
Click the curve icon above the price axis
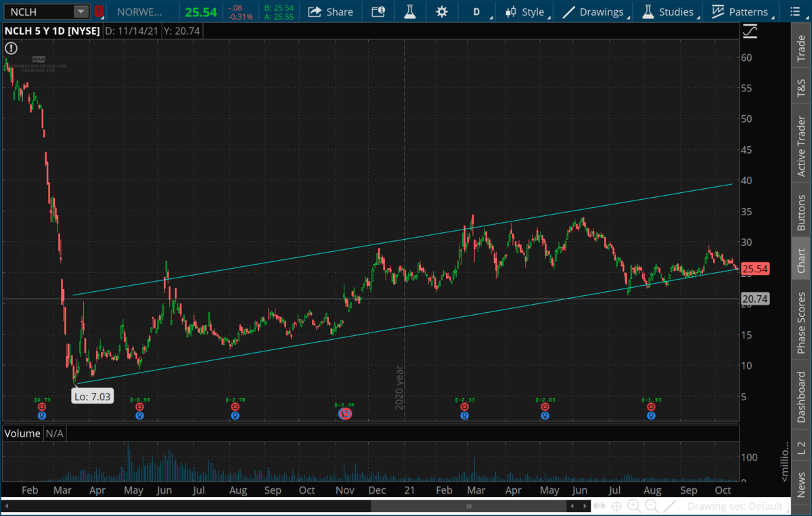pyautogui.click(x=750, y=31)
